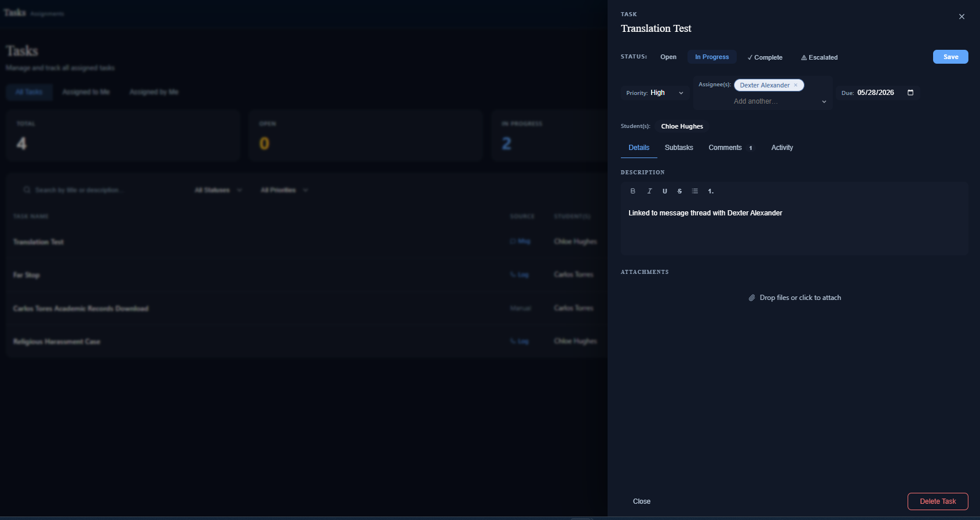
Task: Click the Translation Test task row
Action: [x=306, y=241]
